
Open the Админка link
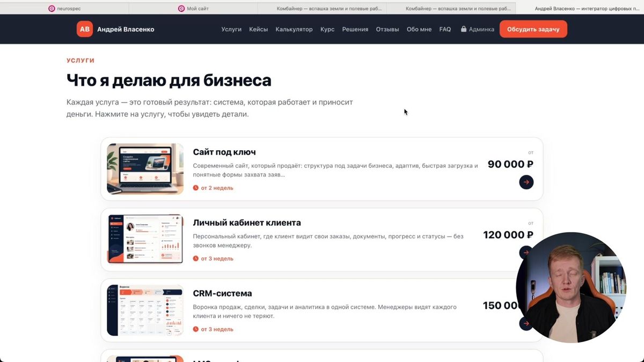click(x=478, y=29)
